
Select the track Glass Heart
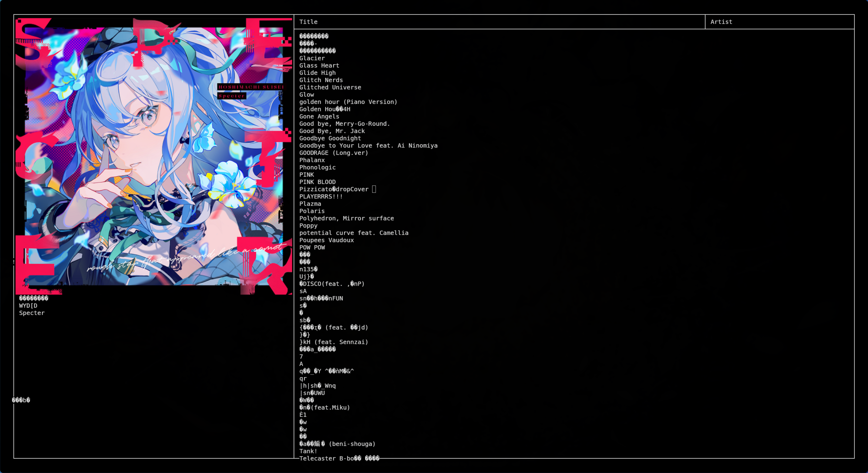point(319,66)
